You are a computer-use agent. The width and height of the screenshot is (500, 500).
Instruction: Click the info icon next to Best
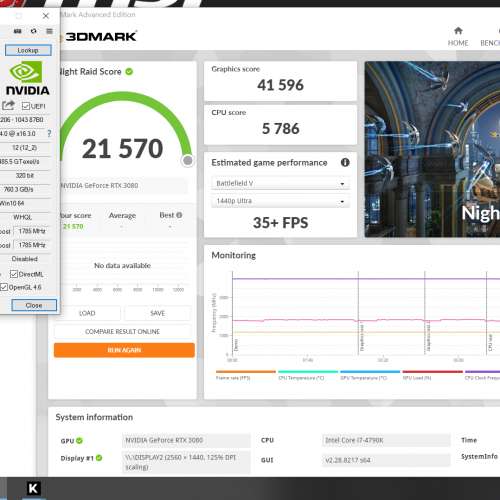point(179,215)
